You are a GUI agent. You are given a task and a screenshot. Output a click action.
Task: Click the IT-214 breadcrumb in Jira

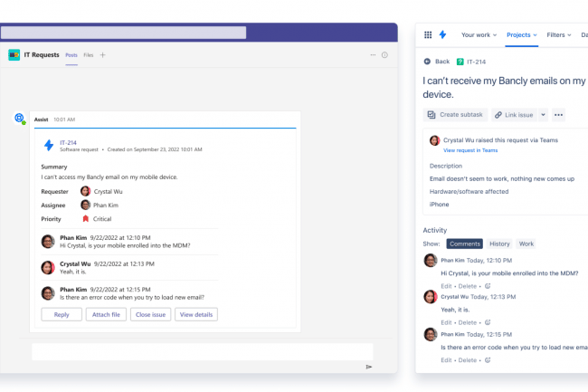[x=476, y=62]
